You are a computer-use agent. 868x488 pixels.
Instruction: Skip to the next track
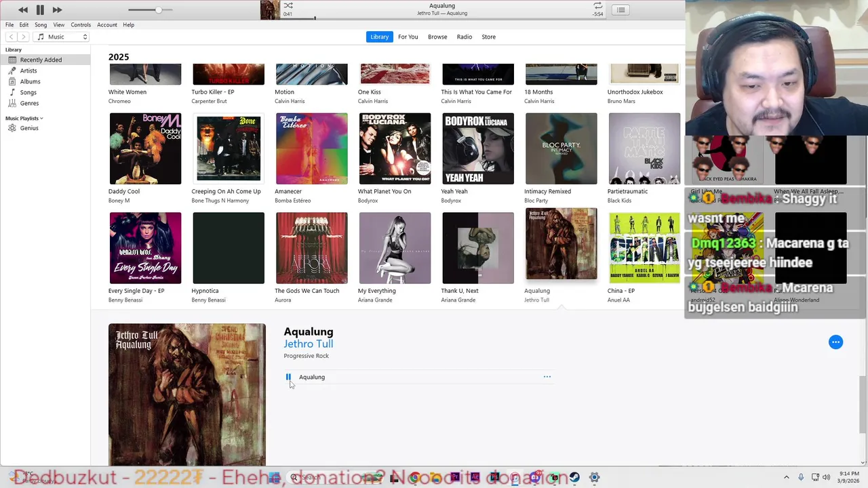[57, 10]
